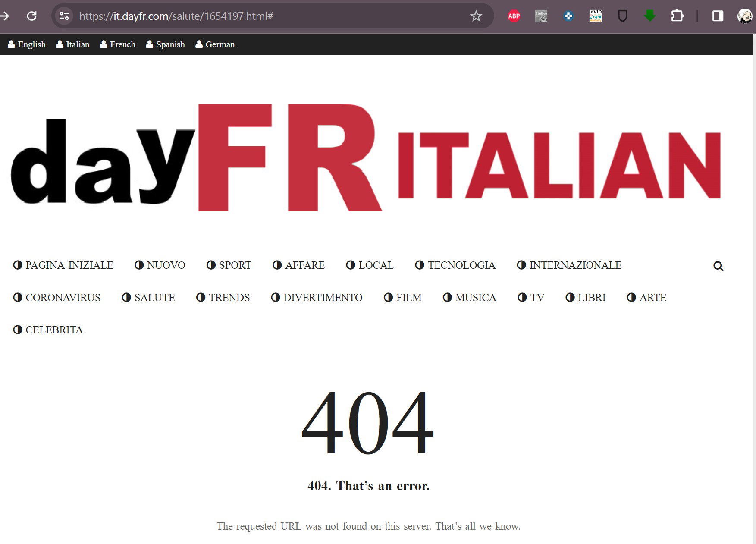Toggle the browser side panel
The width and height of the screenshot is (756, 544).
point(718,16)
